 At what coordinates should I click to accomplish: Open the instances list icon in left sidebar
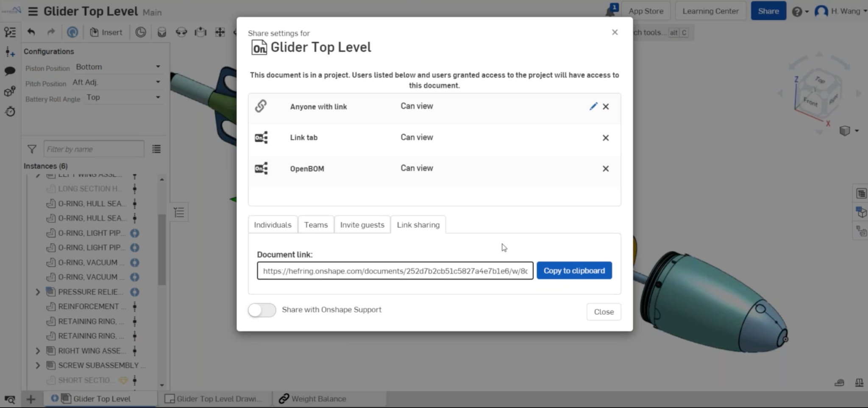click(x=10, y=32)
